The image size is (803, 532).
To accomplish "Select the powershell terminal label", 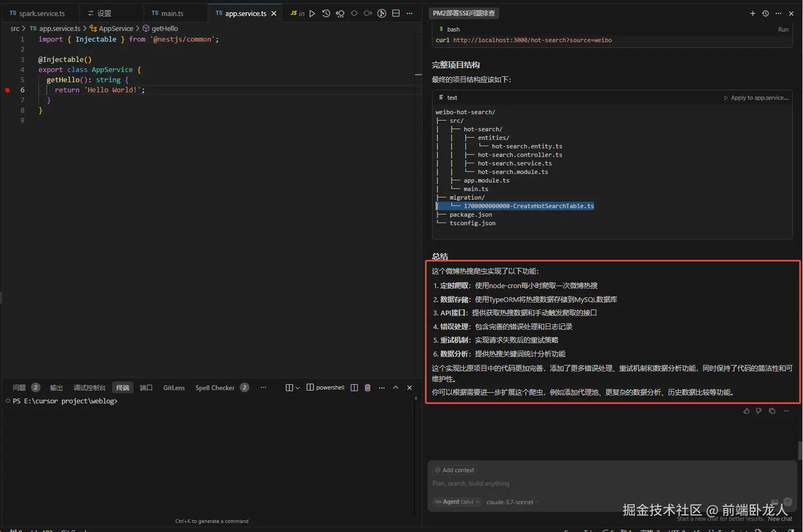I will tap(326, 387).
